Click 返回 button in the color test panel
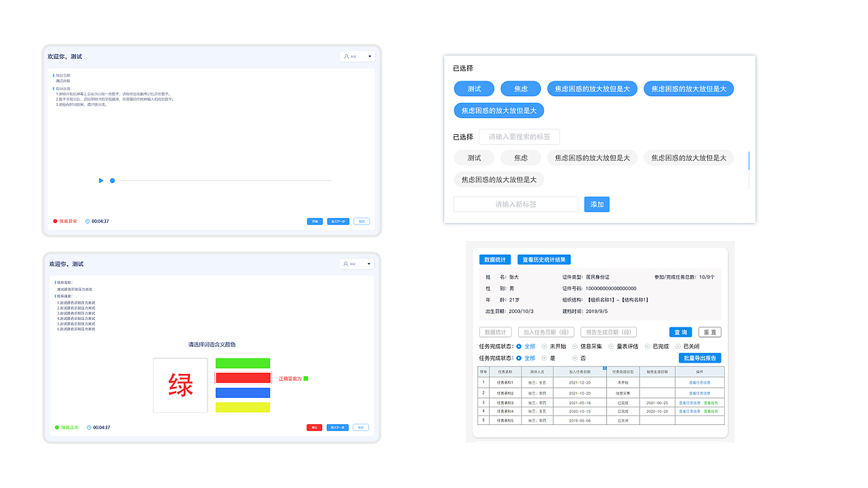 point(361,428)
